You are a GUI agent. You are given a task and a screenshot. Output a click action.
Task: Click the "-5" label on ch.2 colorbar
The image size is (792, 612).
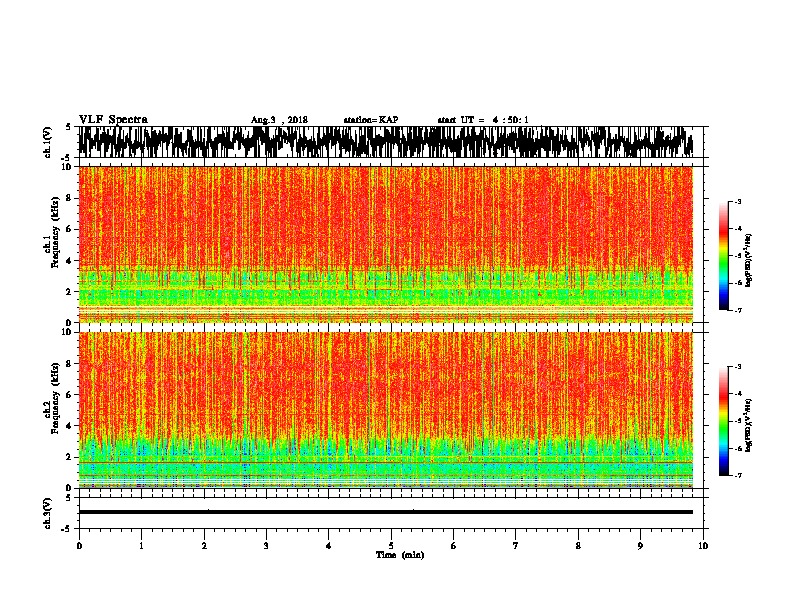[x=738, y=421]
